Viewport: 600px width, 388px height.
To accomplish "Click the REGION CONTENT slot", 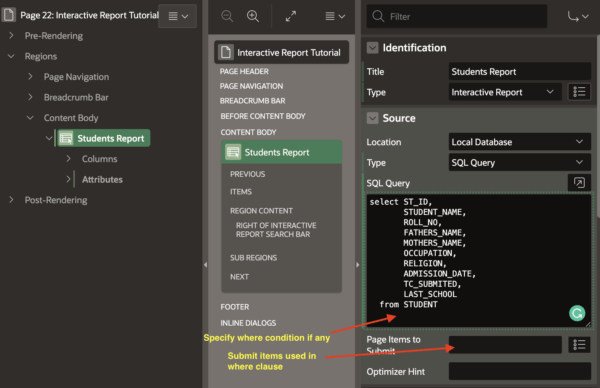I will coord(261,211).
